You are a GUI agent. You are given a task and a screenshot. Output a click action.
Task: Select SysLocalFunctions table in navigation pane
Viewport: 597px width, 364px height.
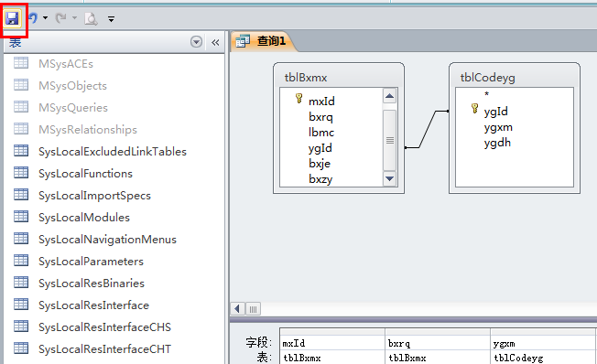(85, 174)
